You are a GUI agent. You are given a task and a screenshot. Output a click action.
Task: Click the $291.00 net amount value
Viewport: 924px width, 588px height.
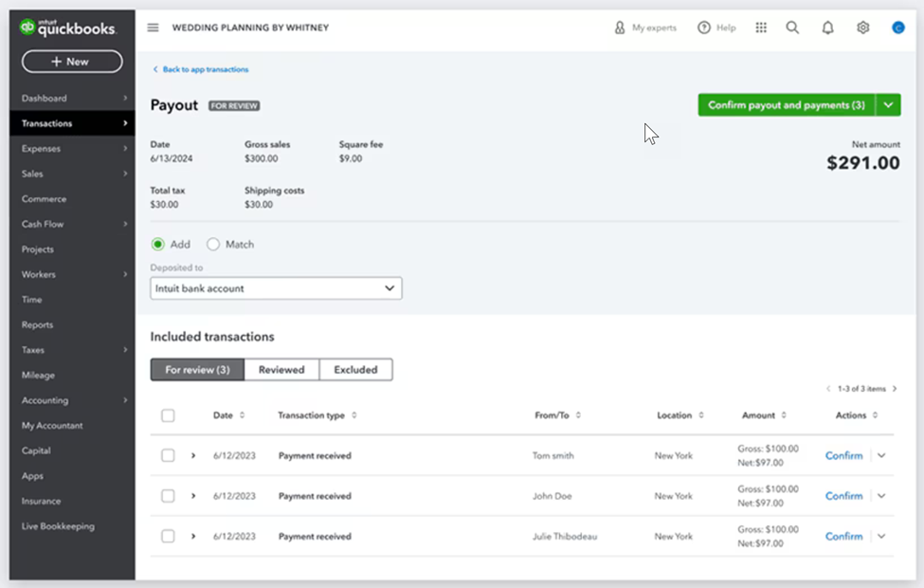click(863, 163)
